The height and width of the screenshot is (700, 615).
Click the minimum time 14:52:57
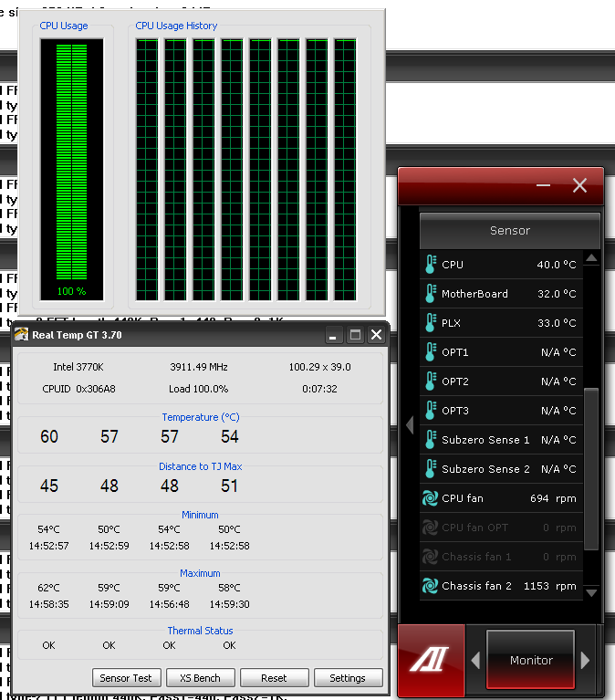coord(48,546)
